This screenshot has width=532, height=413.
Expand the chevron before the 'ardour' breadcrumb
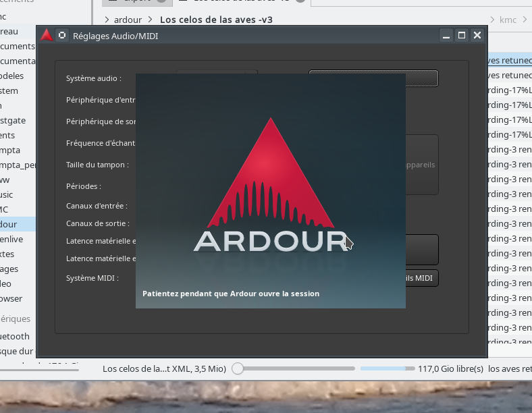coord(107,20)
